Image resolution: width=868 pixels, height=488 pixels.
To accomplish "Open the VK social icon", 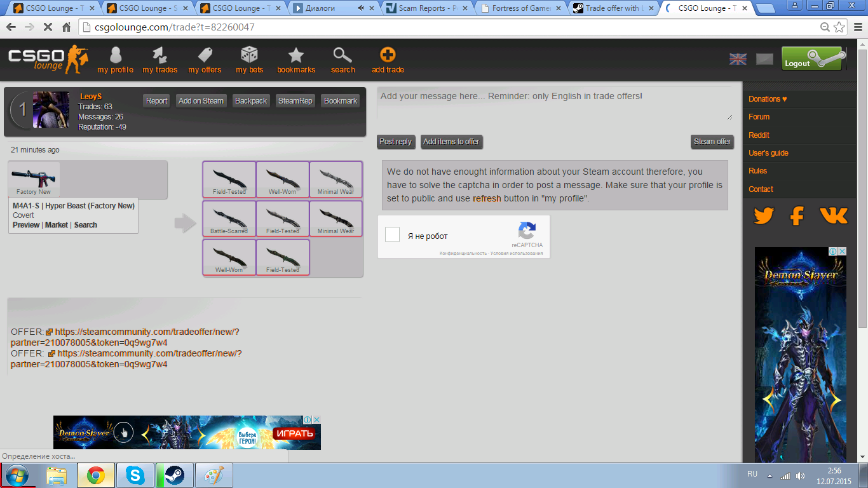I will tap(833, 216).
